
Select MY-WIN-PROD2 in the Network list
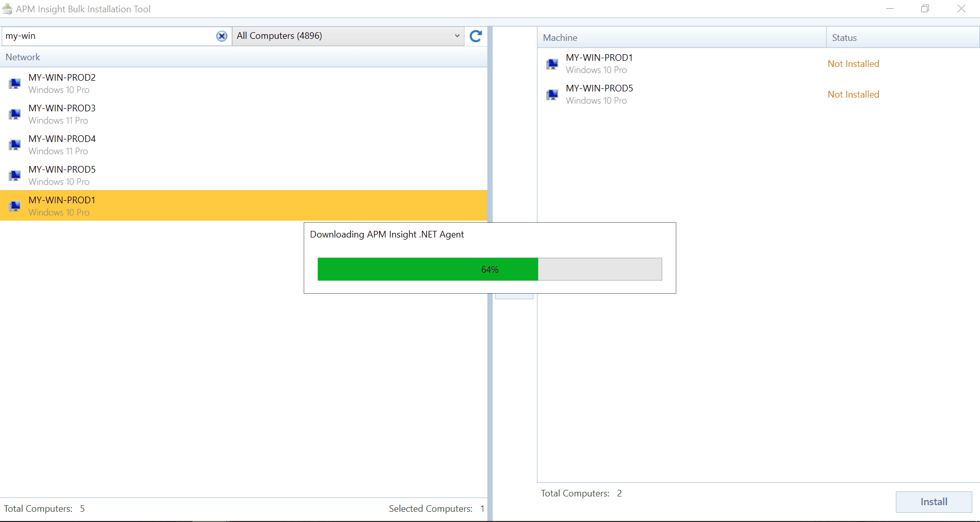[243, 83]
